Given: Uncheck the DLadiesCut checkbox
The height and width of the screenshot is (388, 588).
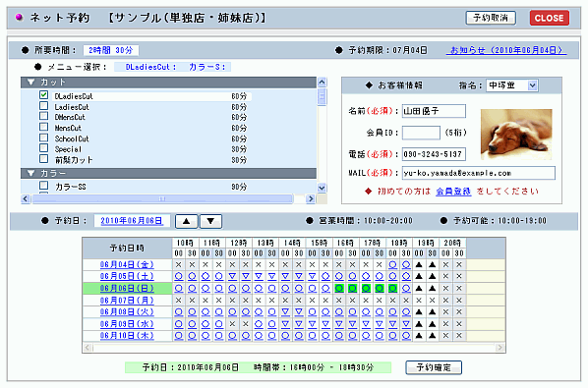Looking at the screenshot, I should (x=44, y=95).
